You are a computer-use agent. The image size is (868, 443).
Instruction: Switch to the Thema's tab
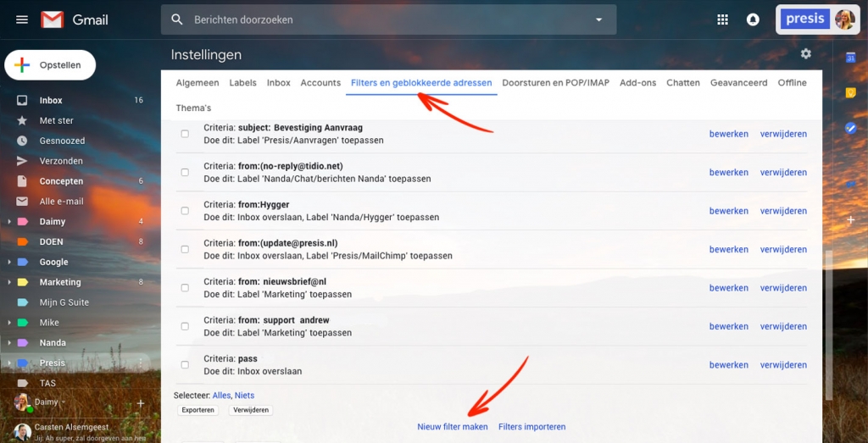[193, 108]
